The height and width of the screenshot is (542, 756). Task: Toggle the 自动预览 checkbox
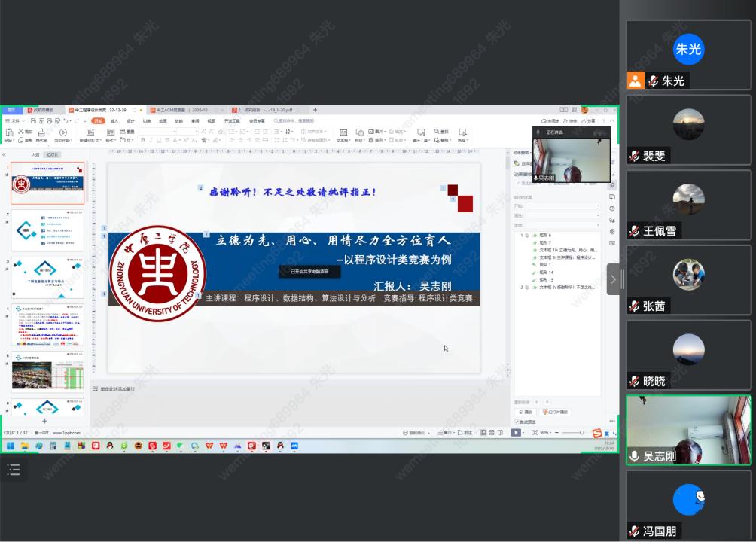pos(517,422)
